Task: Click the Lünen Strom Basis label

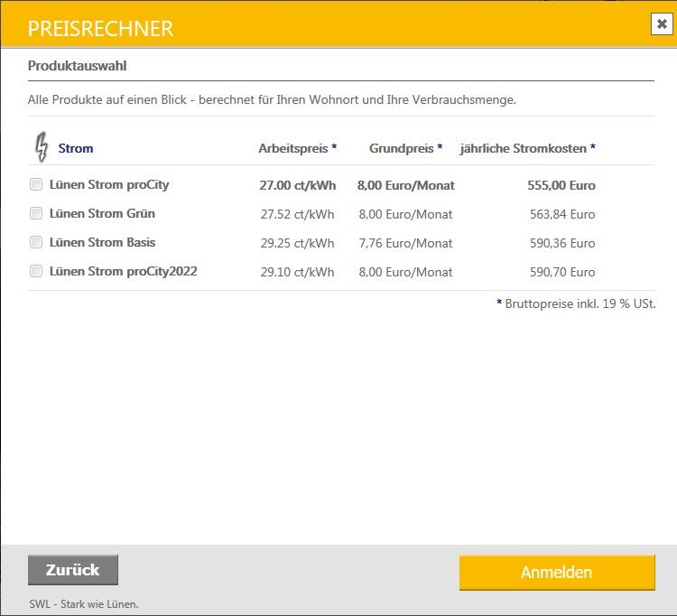Action: [102, 242]
